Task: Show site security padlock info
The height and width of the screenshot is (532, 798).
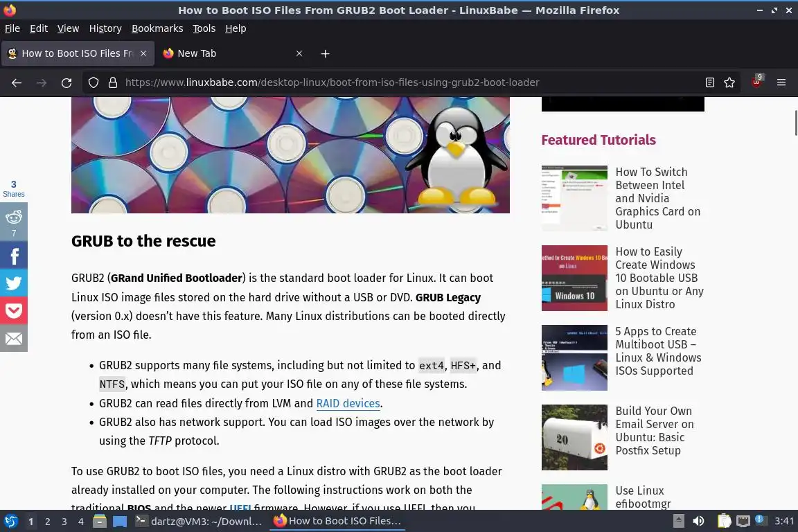Action: (x=113, y=82)
